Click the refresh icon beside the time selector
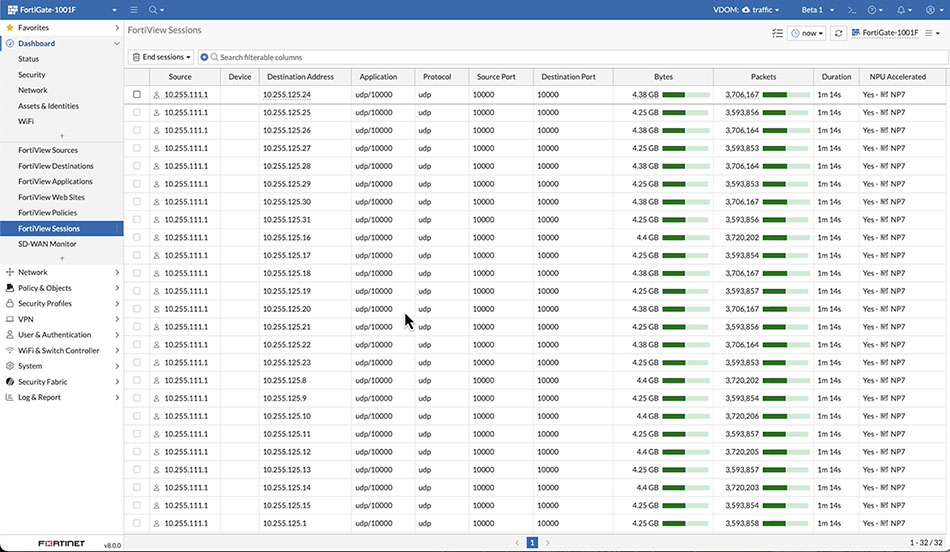The image size is (950, 552). click(838, 33)
